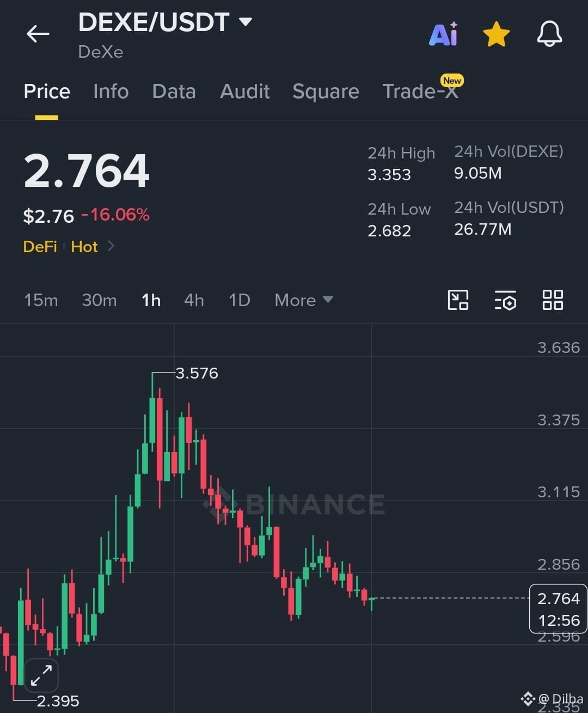
Task: Tap the 24h Vol(USDT) 26.77M value
Action: [x=482, y=229]
